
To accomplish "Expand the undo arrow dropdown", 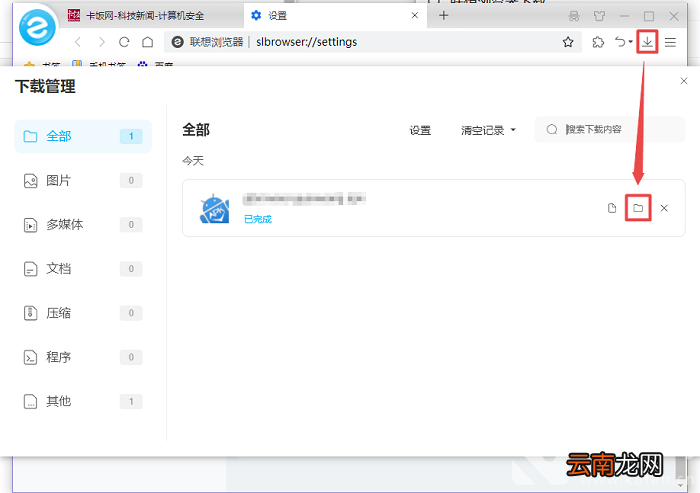I will click(x=630, y=42).
